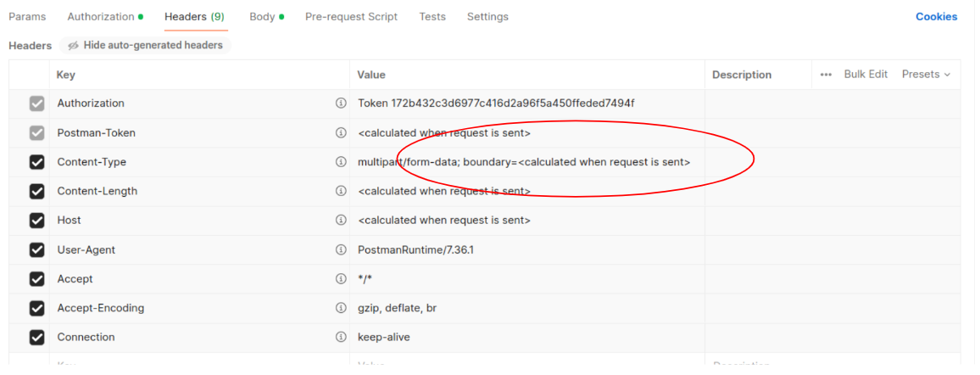Open the three-dots column options menu
Viewport: 980px width, 375px height.
826,75
